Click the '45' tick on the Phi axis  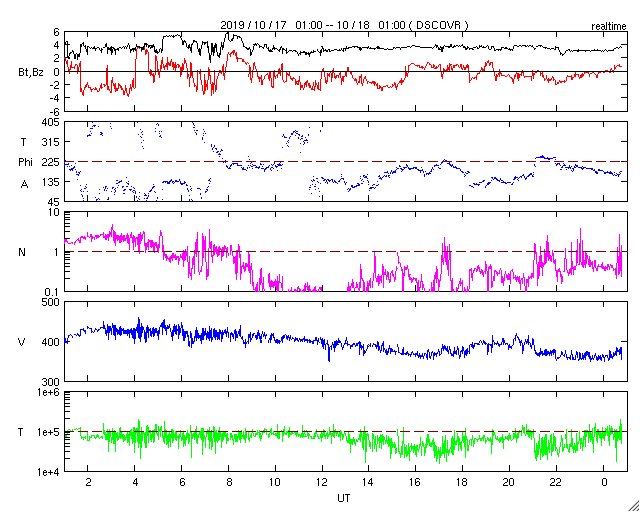tap(53, 201)
